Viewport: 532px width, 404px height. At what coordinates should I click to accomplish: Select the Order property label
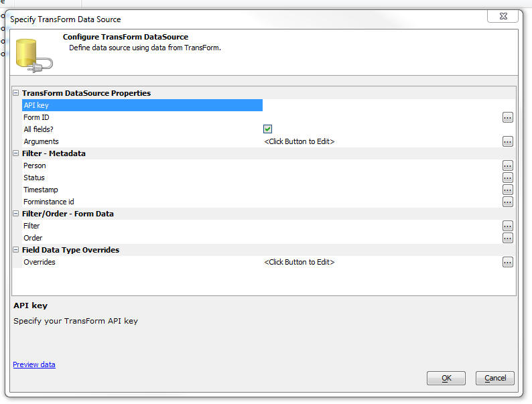coord(33,238)
